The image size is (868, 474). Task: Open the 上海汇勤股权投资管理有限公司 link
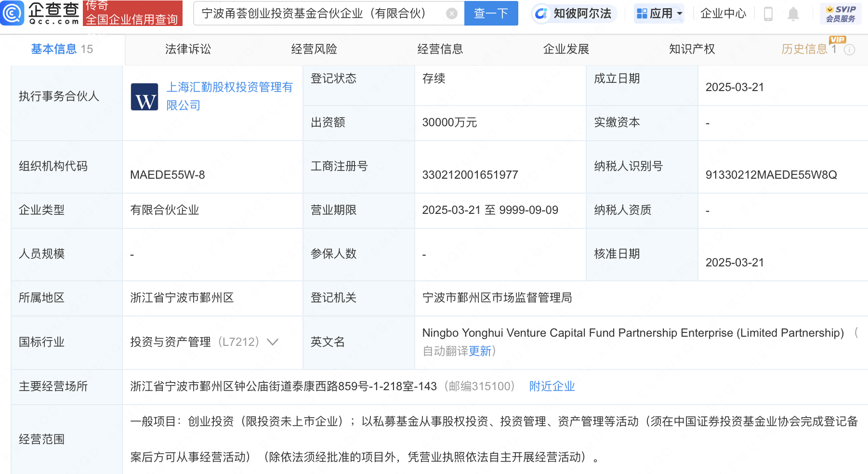[x=229, y=96]
